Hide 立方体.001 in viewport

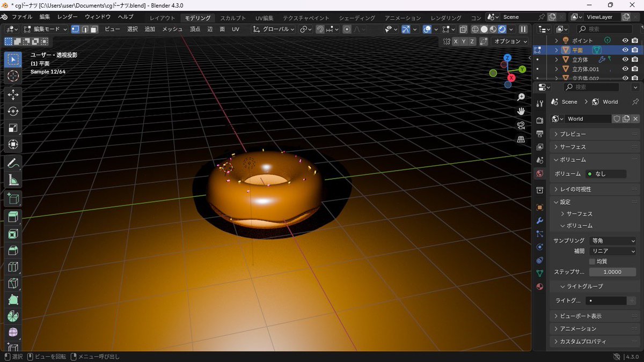[x=625, y=69]
